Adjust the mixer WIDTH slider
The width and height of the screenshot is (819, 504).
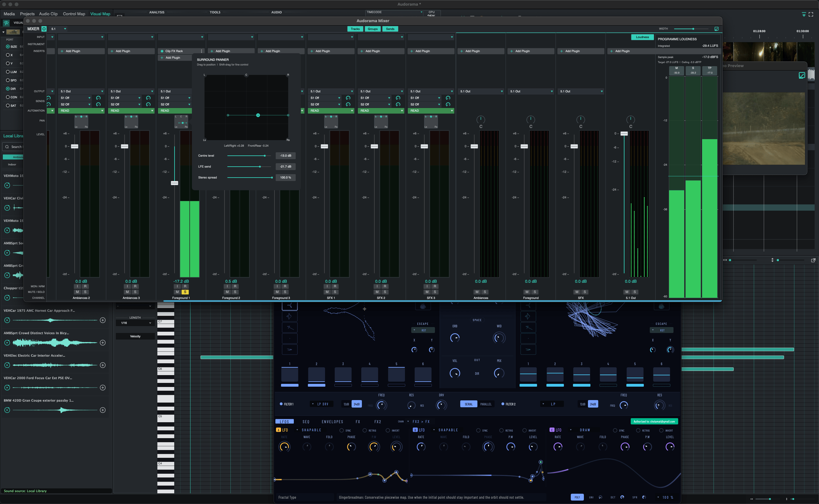(691, 29)
